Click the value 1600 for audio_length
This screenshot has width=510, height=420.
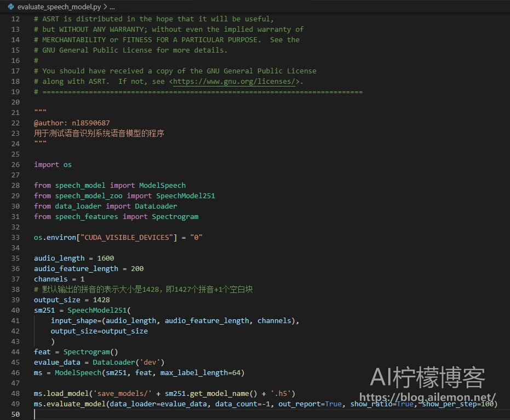[106, 258]
